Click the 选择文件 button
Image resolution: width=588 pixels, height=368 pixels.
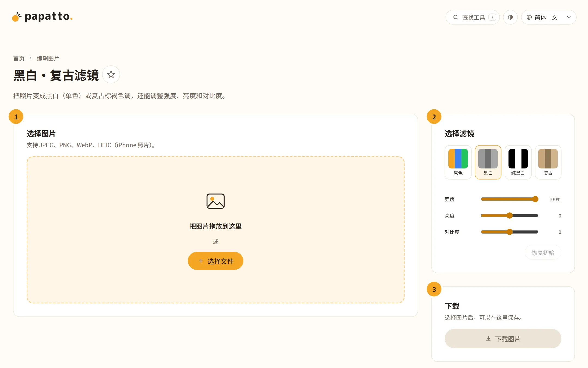pyautogui.click(x=215, y=261)
